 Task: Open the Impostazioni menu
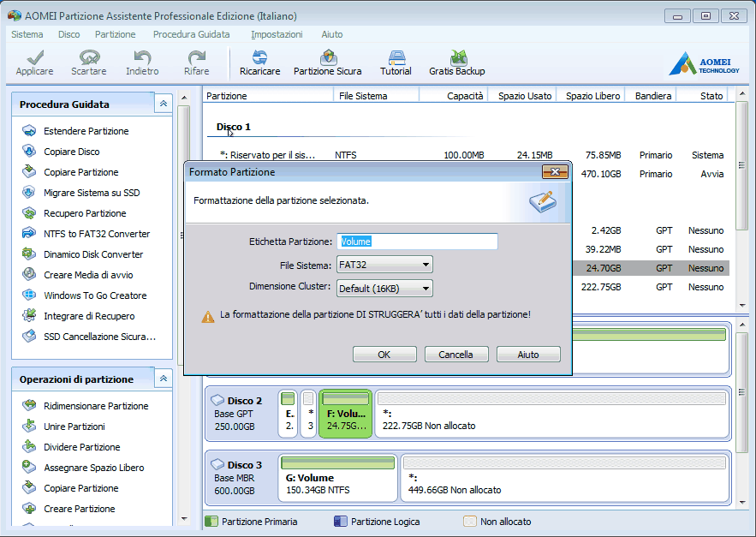pos(277,34)
